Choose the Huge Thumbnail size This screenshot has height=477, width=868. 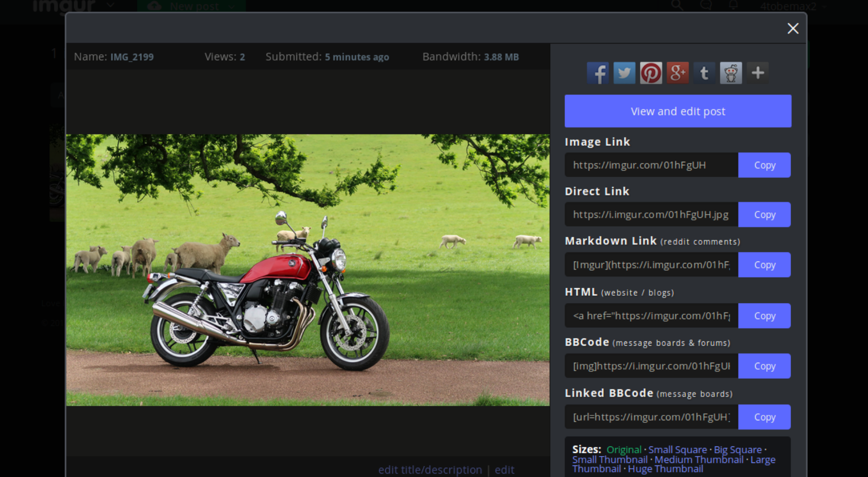click(666, 469)
